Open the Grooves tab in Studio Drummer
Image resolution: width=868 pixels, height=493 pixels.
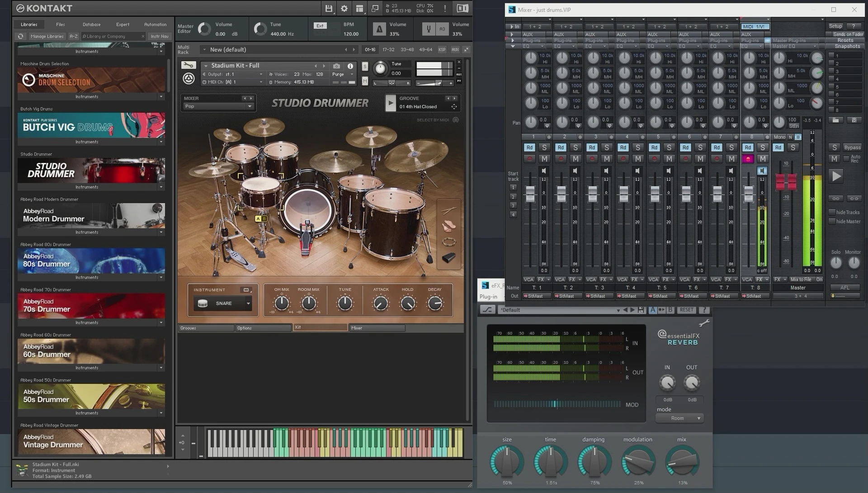pos(206,328)
